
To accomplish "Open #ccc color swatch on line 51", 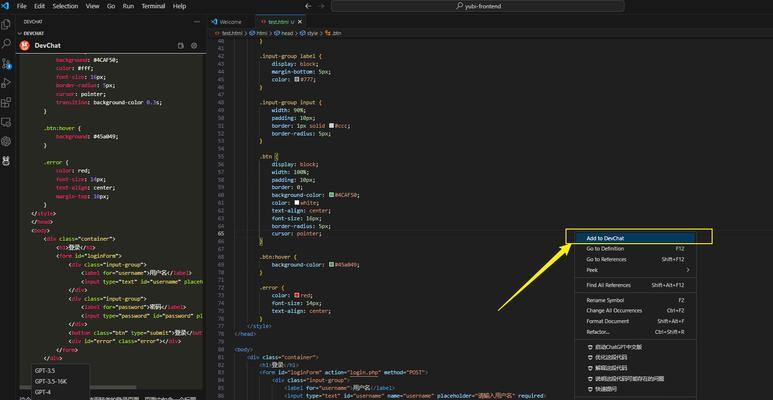I will 331,126.
